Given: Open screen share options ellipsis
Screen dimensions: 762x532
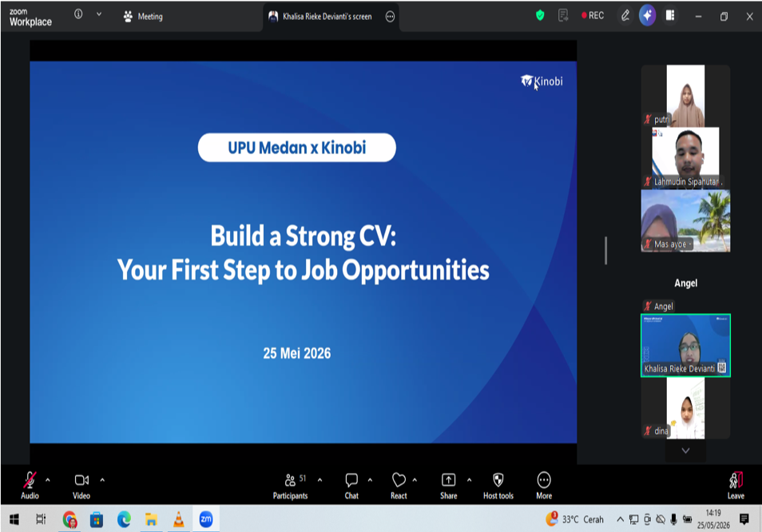Looking at the screenshot, I should click(391, 17).
